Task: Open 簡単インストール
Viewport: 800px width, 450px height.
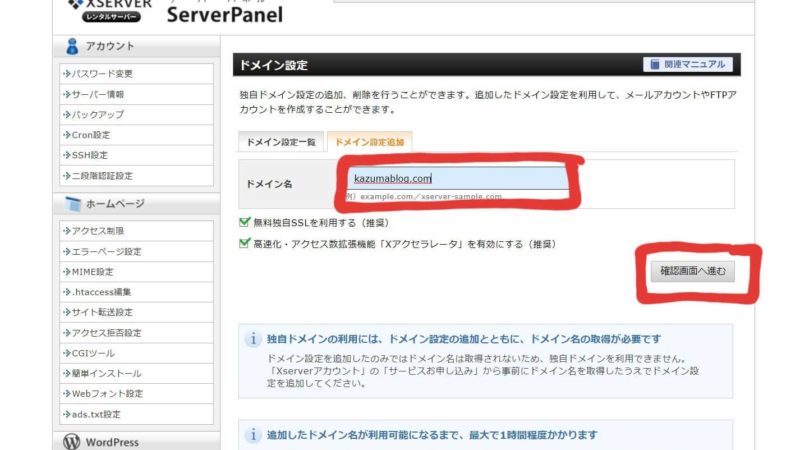Action: click(136, 373)
